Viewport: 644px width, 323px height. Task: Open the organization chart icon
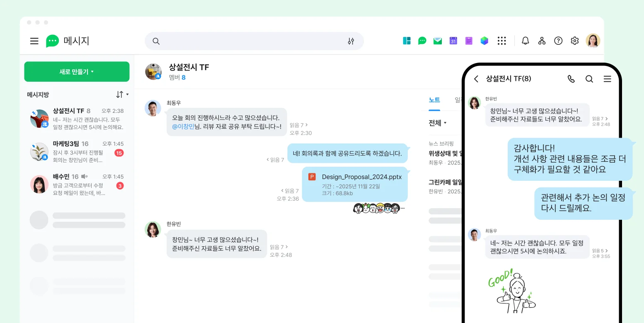(542, 41)
